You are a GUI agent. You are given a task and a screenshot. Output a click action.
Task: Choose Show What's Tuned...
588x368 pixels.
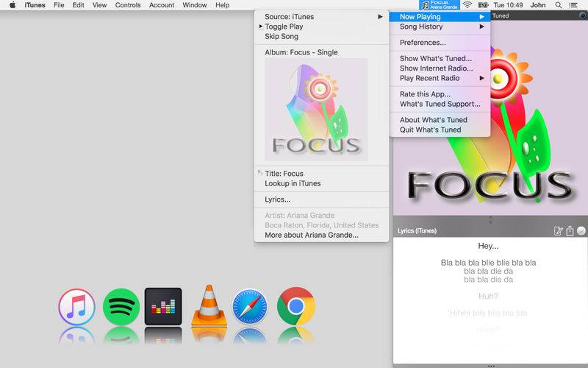(440, 59)
